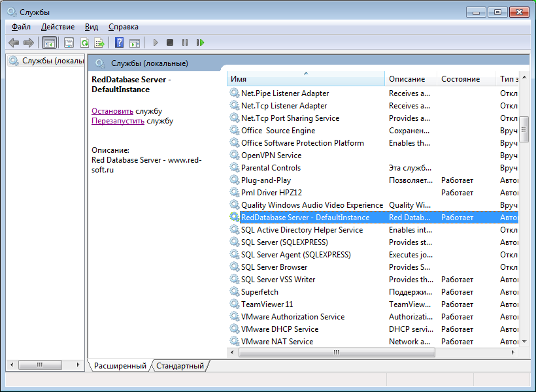536x392 pixels.
Task: Click the green Refresh toolbar icon
Action: 84,42
